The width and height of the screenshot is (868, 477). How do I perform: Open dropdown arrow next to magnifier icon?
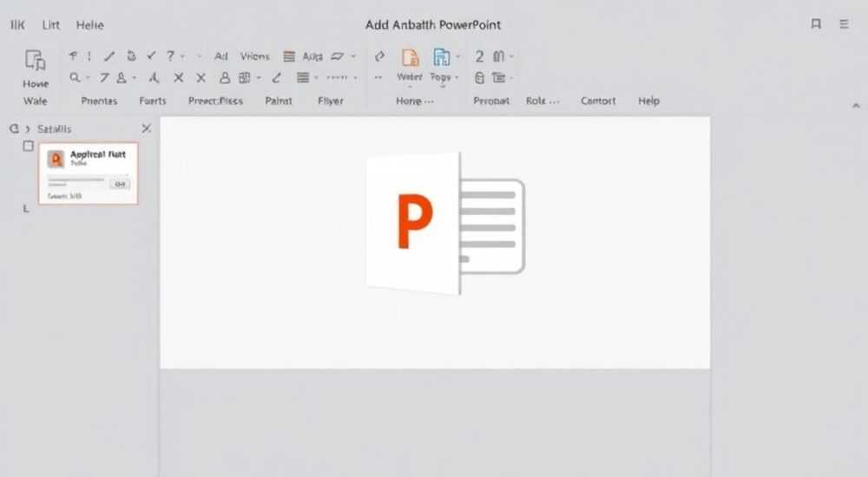88,78
